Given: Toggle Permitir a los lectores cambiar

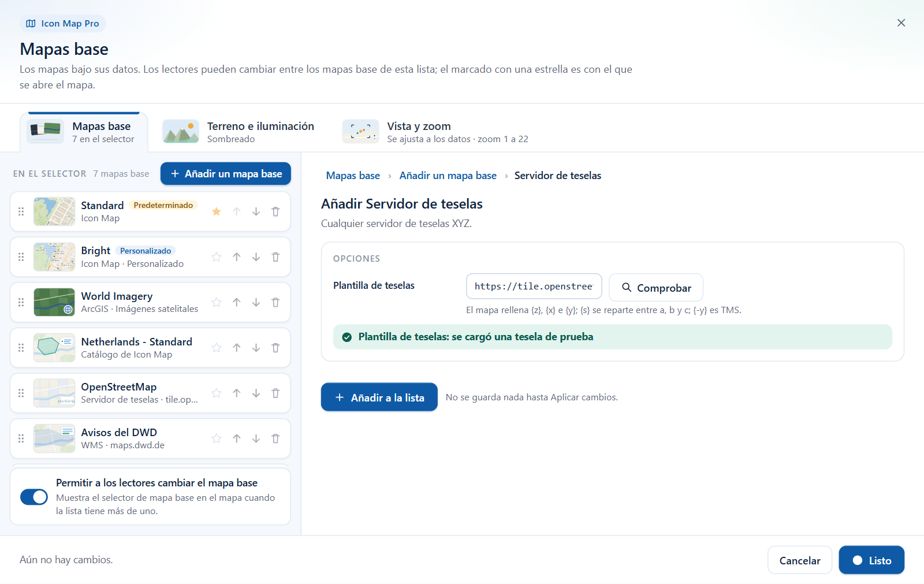Looking at the screenshot, I should pyautogui.click(x=34, y=497).
